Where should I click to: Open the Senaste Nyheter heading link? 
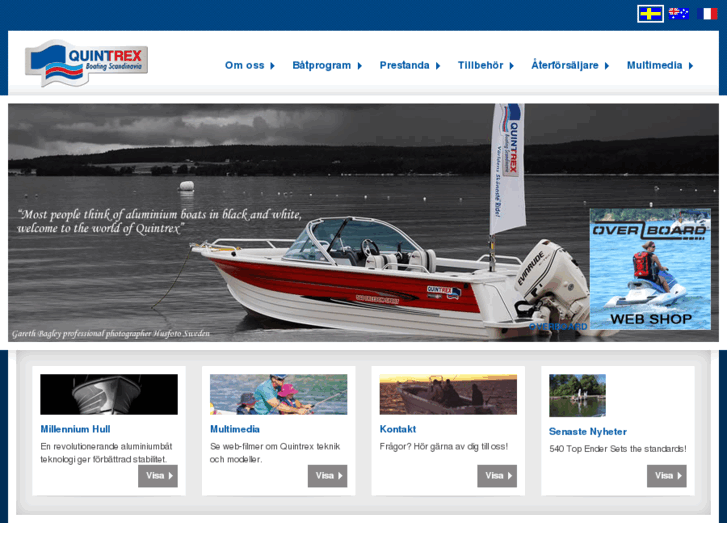(x=587, y=431)
